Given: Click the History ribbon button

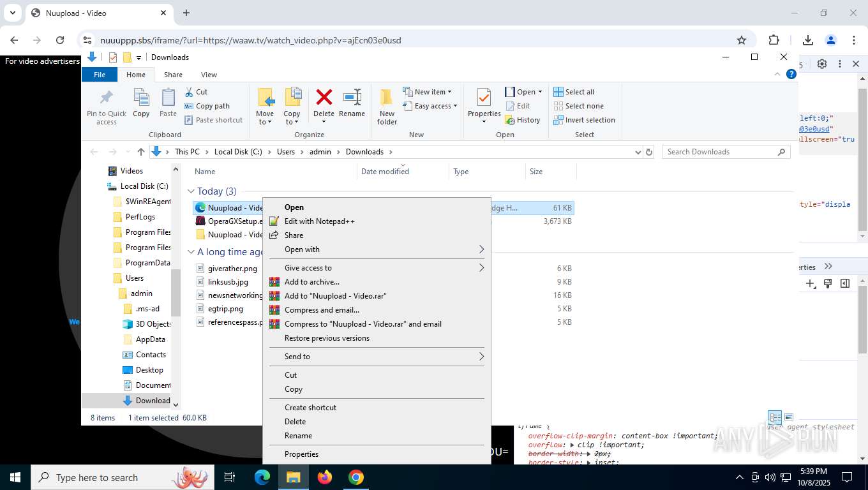Looking at the screenshot, I should point(523,120).
